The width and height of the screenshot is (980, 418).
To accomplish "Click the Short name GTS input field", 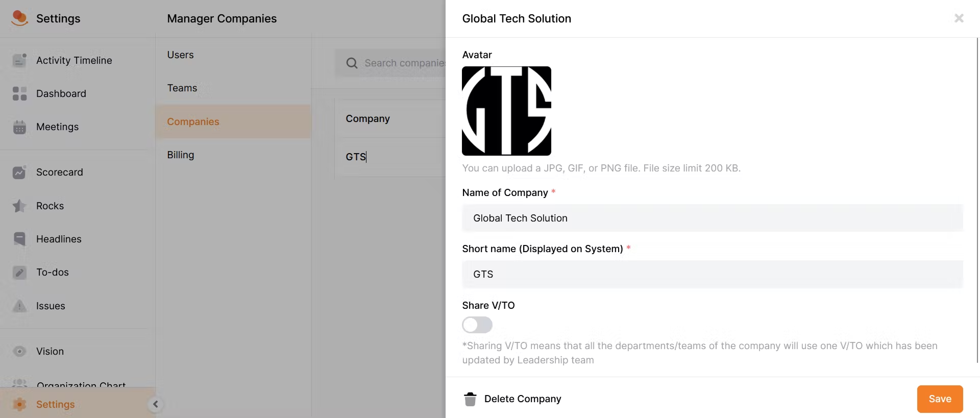I will [712, 274].
